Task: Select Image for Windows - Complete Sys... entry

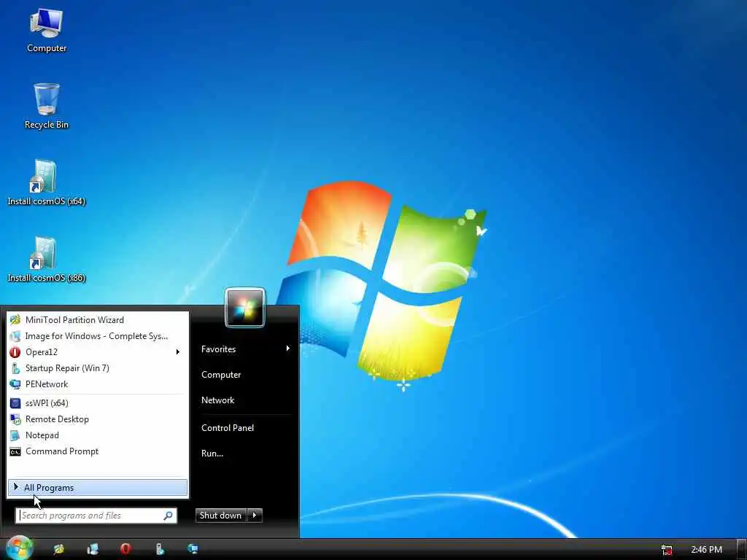Action: tap(97, 336)
